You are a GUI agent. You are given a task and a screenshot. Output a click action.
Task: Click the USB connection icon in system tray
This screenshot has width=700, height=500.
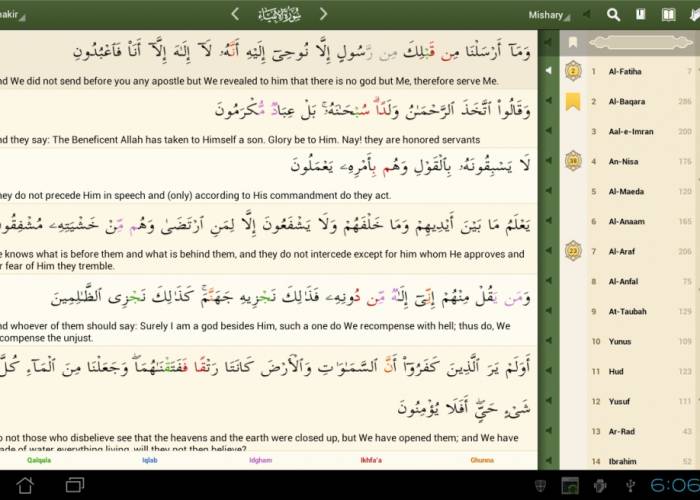[630, 485]
